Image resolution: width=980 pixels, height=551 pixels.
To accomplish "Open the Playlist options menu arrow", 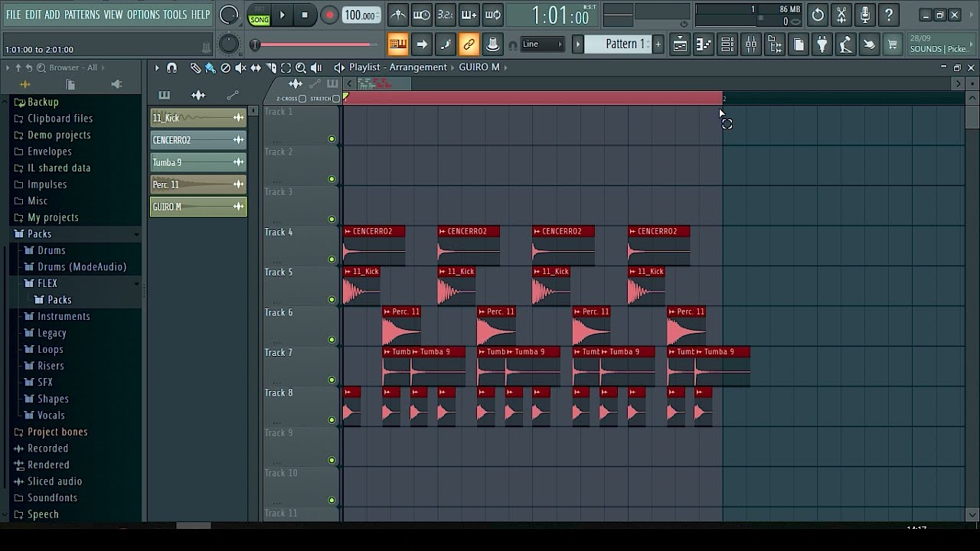I will [157, 68].
